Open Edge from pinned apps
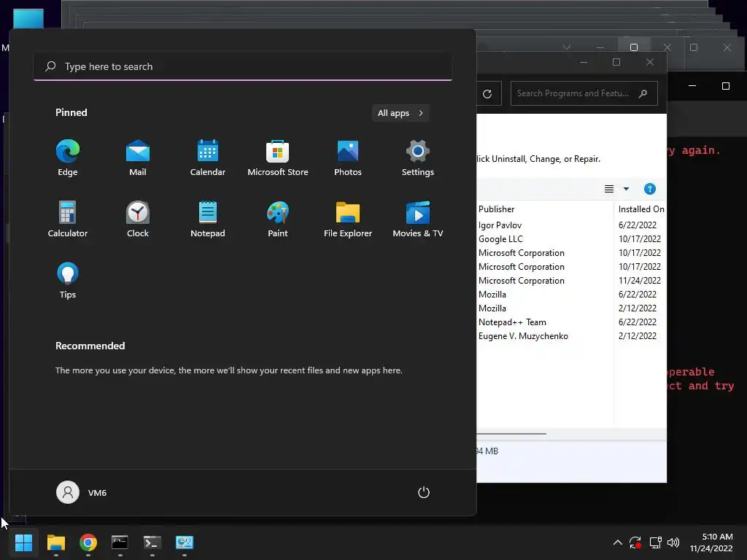Viewport: 747px width, 560px height. tap(68, 157)
